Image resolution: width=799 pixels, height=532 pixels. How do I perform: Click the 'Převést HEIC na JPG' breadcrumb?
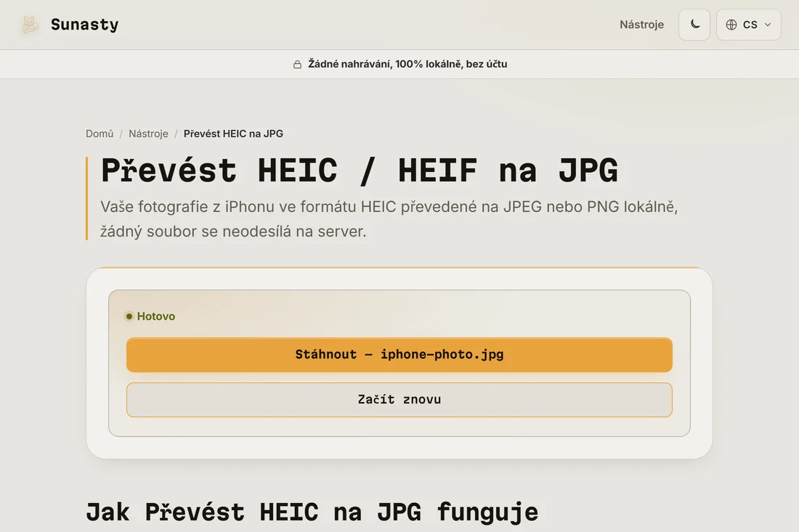click(233, 134)
